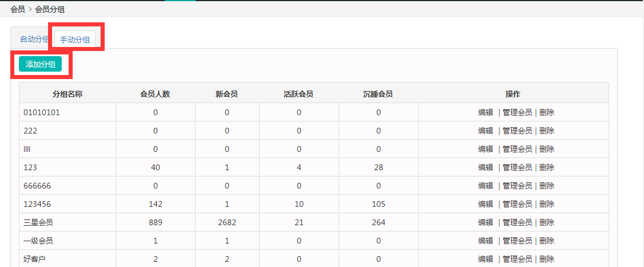This screenshot has height=267, width=644.
Task: Click the 添加分组 button
Action: tap(40, 64)
